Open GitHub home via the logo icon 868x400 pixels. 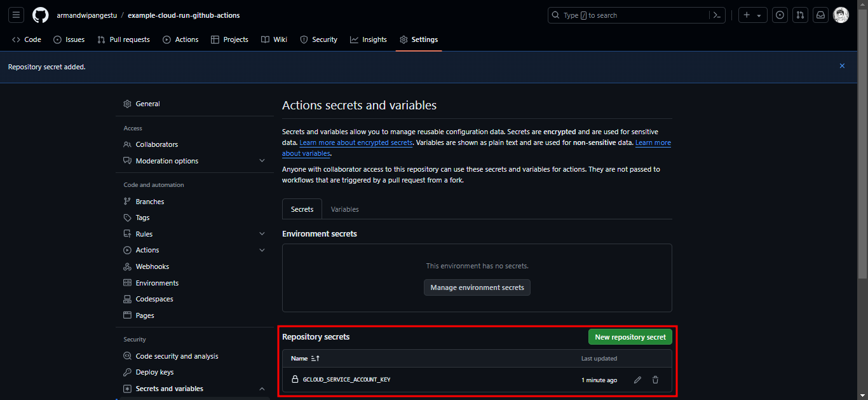pos(40,15)
